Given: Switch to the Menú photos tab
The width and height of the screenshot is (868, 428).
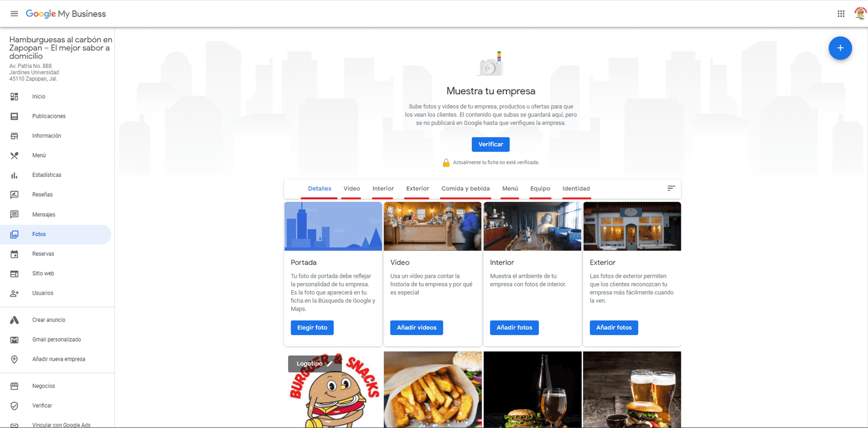Looking at the screenshot, I should [510, 189].
